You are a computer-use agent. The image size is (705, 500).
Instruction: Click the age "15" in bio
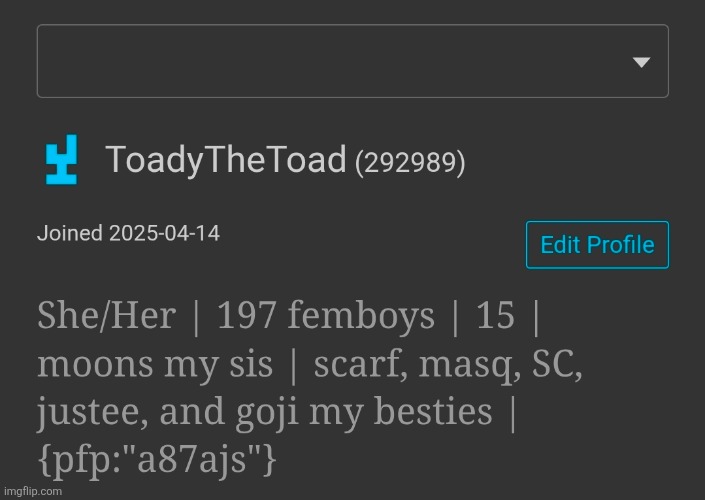pos(495,316)
